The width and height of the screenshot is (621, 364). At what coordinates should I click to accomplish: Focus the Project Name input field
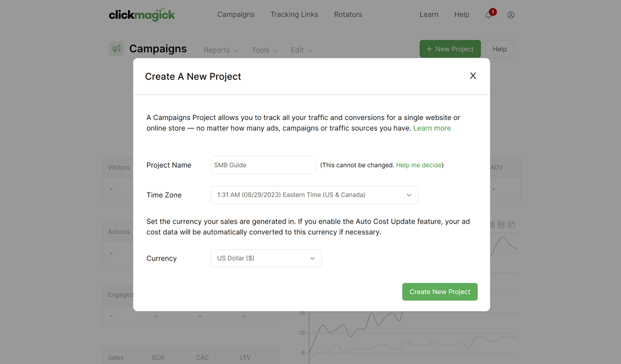263,165
